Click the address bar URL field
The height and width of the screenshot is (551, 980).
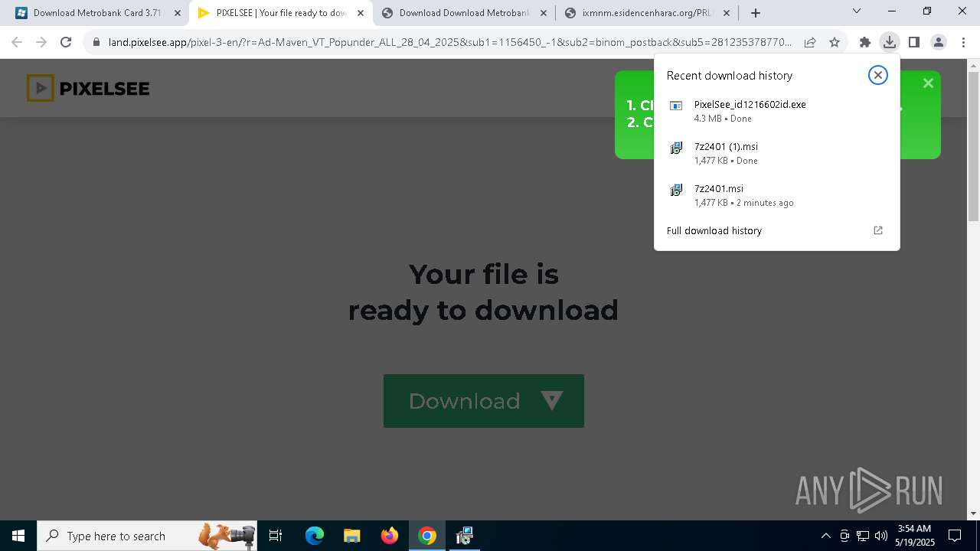point(449,42)
